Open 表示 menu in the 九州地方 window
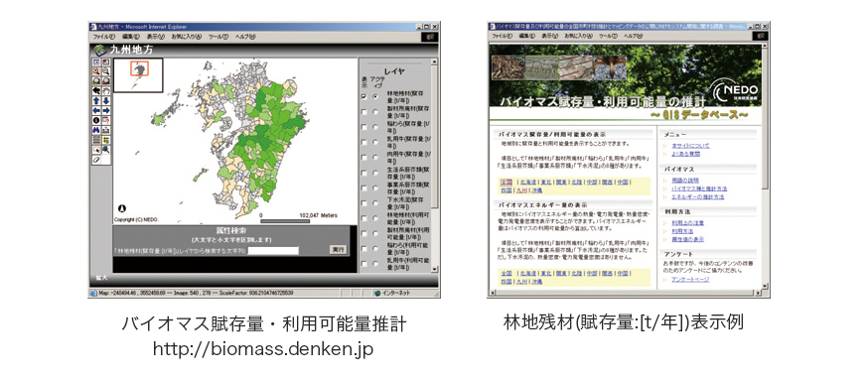 click(x=156, y=37)
